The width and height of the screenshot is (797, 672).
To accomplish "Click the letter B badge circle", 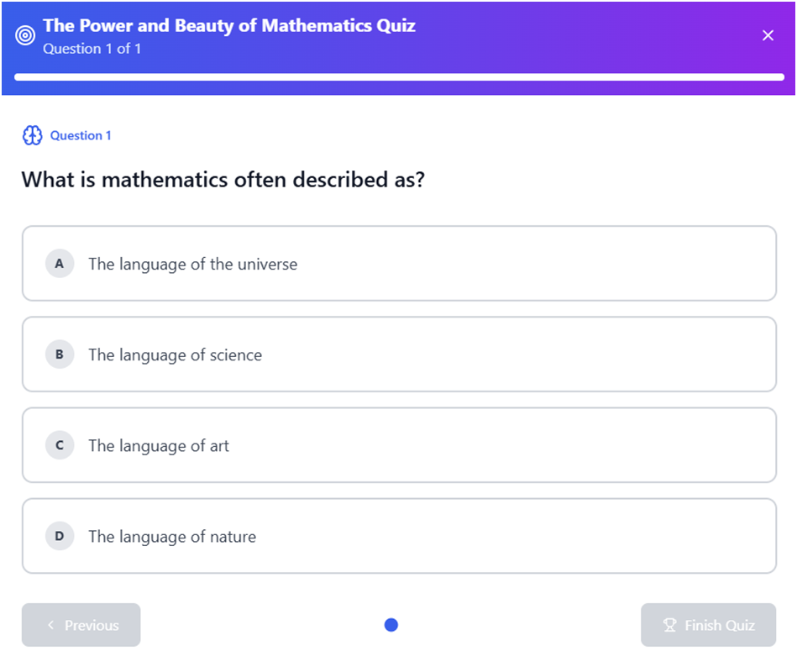I will tap(59, 354).
